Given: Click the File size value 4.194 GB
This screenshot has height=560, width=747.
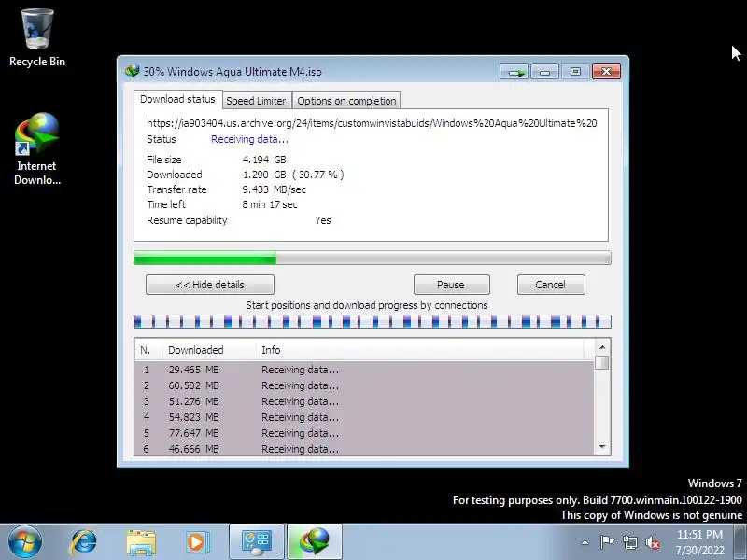Looking at the screenshot, I should pos(264,160).
